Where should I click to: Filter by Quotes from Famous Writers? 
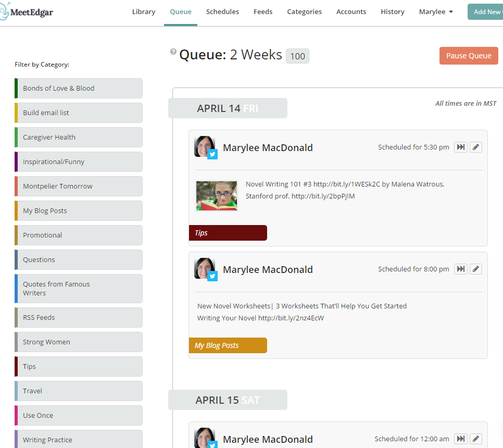click(x=79, y=289)
